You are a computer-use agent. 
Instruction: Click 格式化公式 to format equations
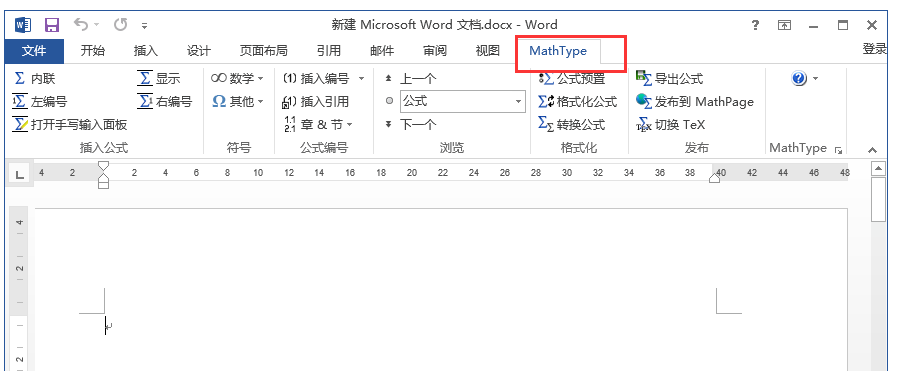pos(577,102)
